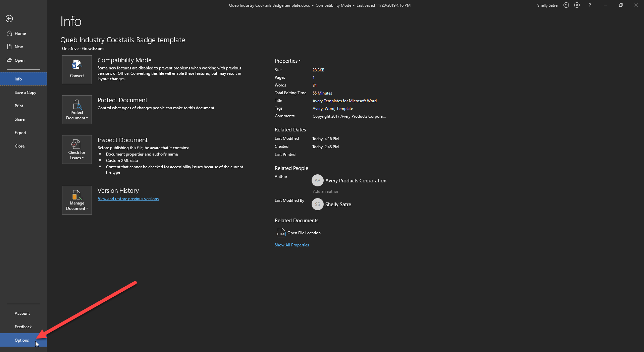The image size is (644, 352).
Task: Click View and restore previous versions link
Action: point(128,199)
